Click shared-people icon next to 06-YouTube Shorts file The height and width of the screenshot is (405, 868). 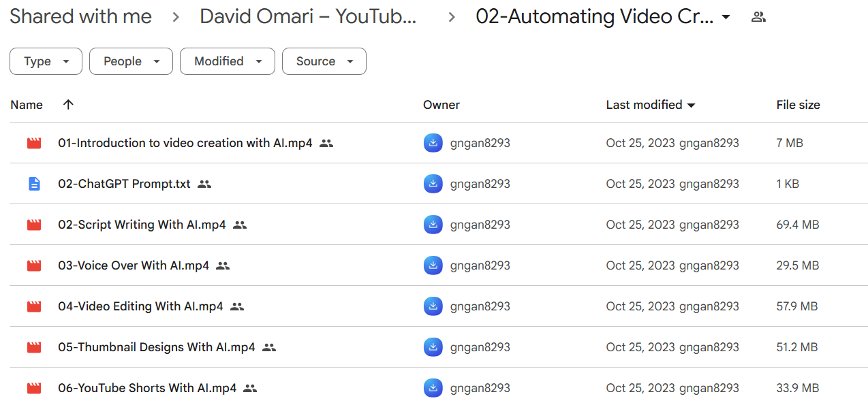click(250, 388)
